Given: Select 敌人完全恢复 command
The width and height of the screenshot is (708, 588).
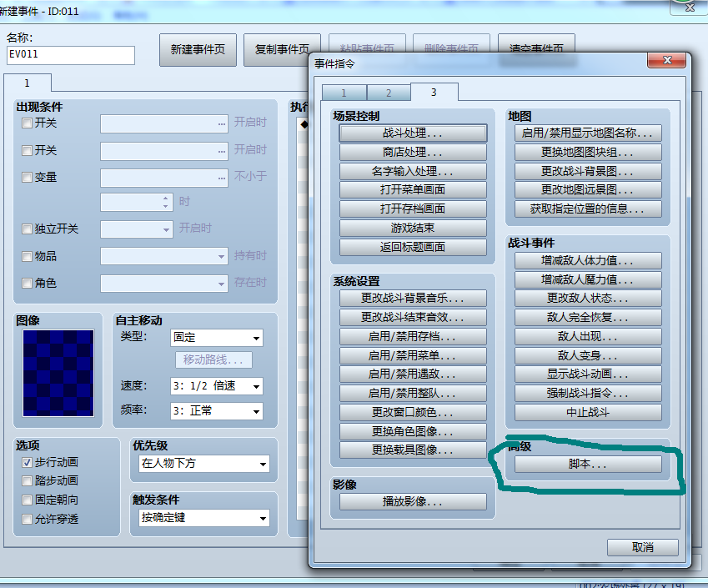Looking at the screenshot, I should (588, 318).
